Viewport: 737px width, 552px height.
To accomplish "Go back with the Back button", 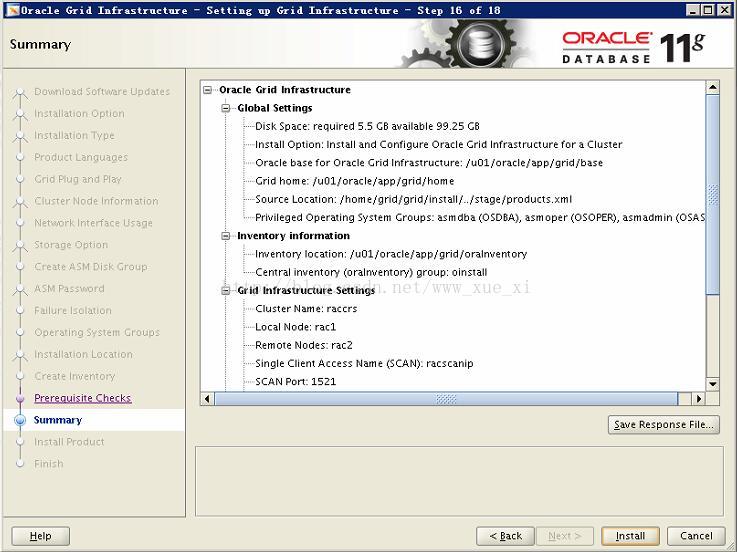I will pos(505,536).
